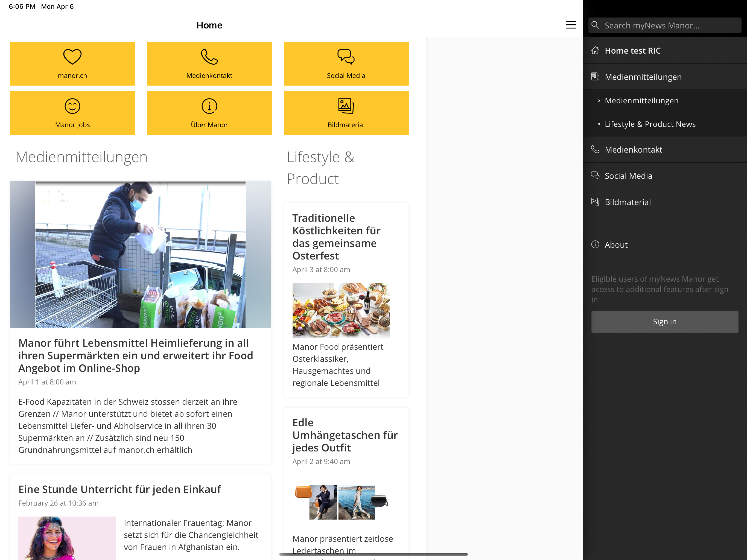The height and width of the screenshot is (560, 747).
Task: Open the hamburger menu icon
Action: [571, 25]
